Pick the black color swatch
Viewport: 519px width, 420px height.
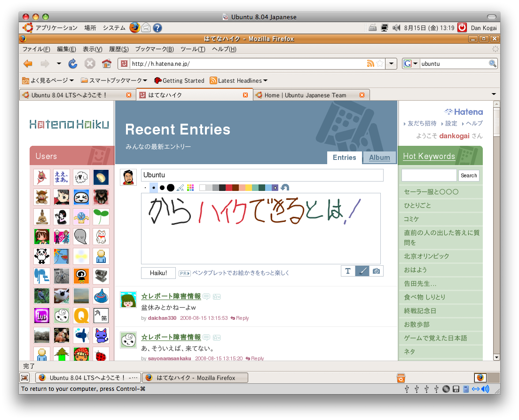(222, 188)
